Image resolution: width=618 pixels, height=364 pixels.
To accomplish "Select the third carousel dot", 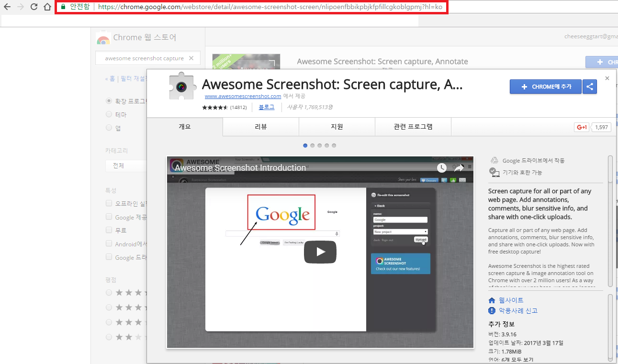I will 320,145.
